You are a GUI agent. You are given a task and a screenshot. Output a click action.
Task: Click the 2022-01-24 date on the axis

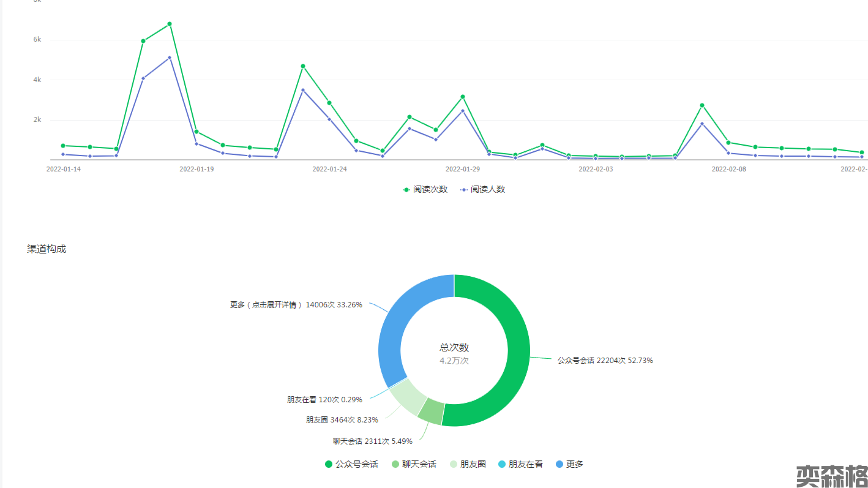pos(329,169)
